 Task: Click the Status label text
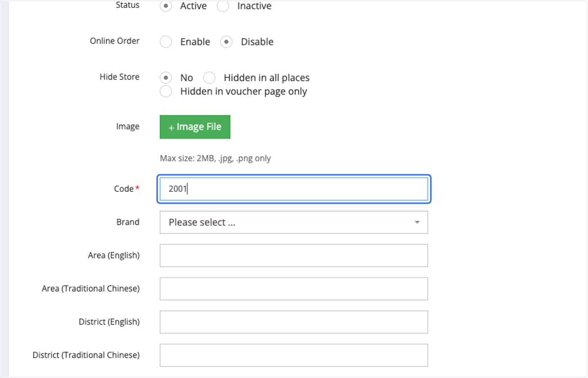coord(127,5)
